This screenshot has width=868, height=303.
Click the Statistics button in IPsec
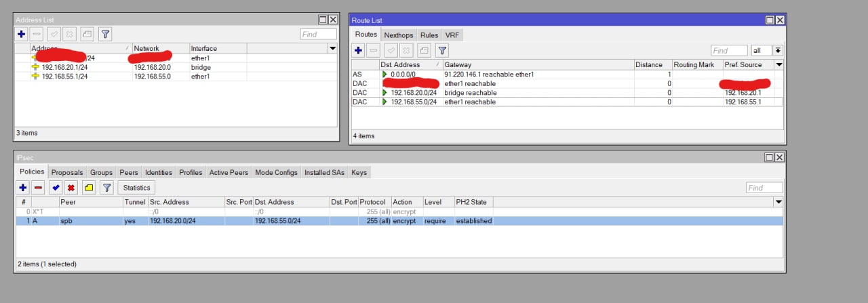[136, 188]
